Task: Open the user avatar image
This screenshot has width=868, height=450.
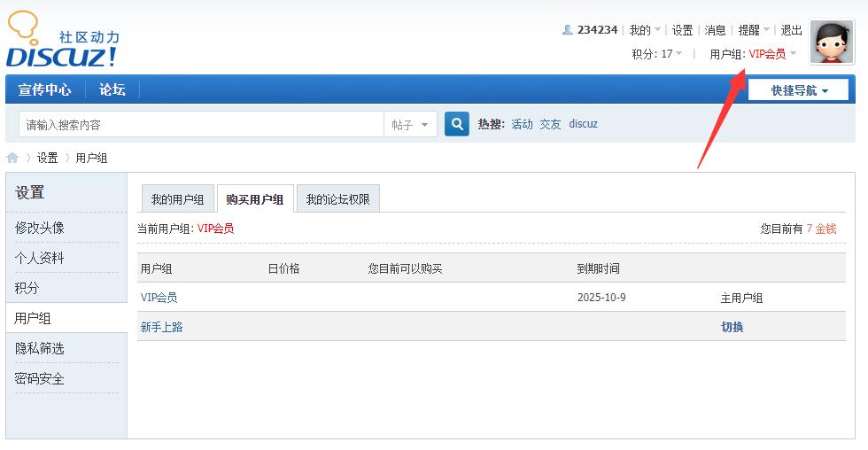Action: [x=831, y=43]
